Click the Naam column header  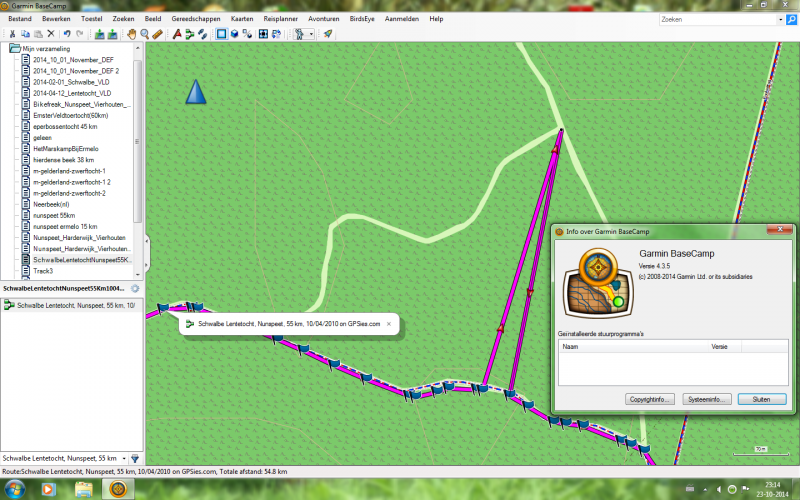click(633, 346)
